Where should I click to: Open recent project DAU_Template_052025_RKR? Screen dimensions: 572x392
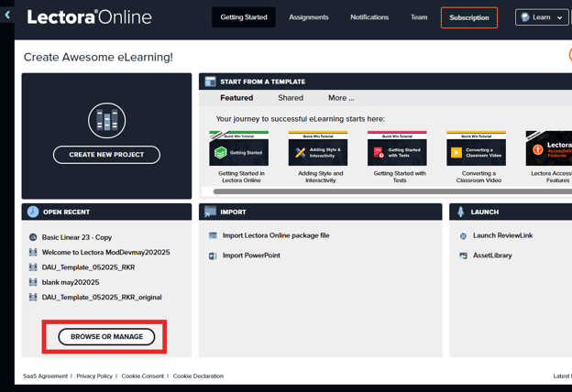(x=88, y=267)
